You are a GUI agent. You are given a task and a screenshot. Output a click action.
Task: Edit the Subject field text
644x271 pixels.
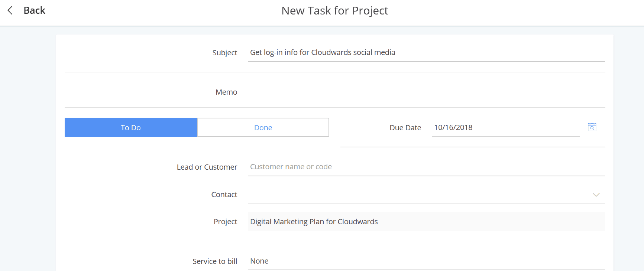[427, 52]
